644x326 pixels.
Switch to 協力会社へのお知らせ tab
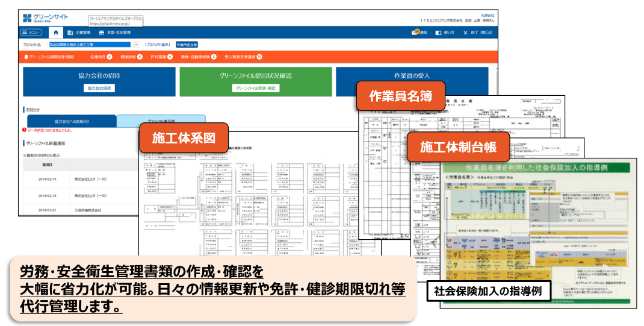coord(72,121)
